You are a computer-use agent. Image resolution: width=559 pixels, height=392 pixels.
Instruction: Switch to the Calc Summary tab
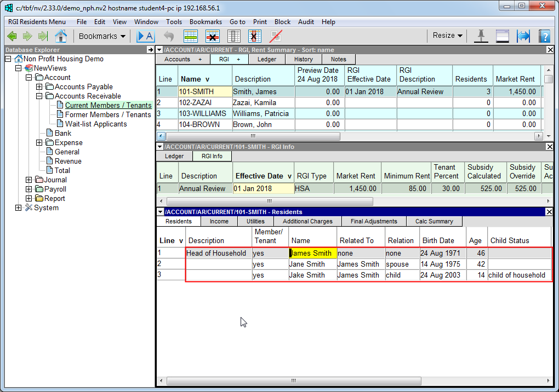(434, 221)
